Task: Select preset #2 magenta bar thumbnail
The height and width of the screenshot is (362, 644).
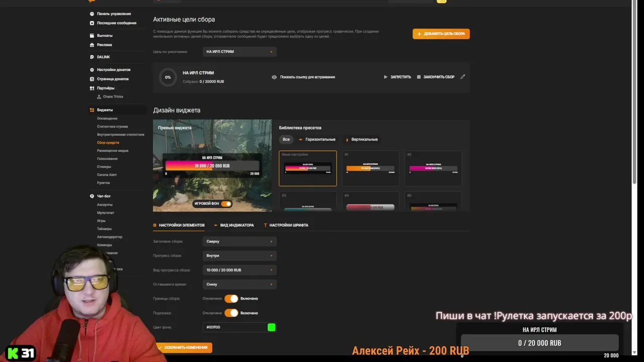Action: (433, 168)
